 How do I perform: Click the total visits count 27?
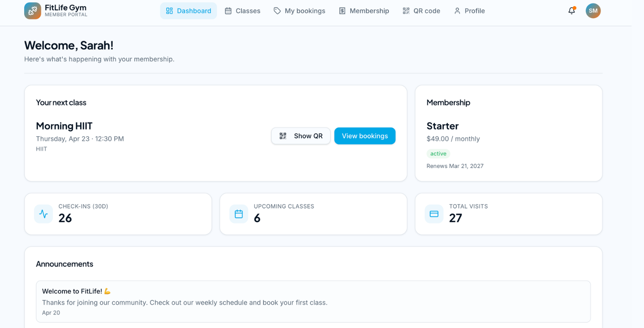456,218
